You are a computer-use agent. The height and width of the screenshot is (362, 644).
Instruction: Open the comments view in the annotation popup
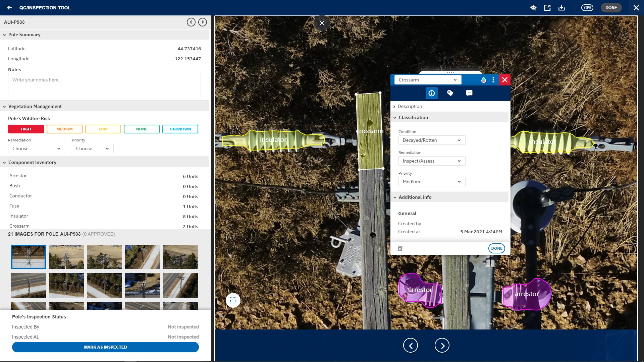469,93
